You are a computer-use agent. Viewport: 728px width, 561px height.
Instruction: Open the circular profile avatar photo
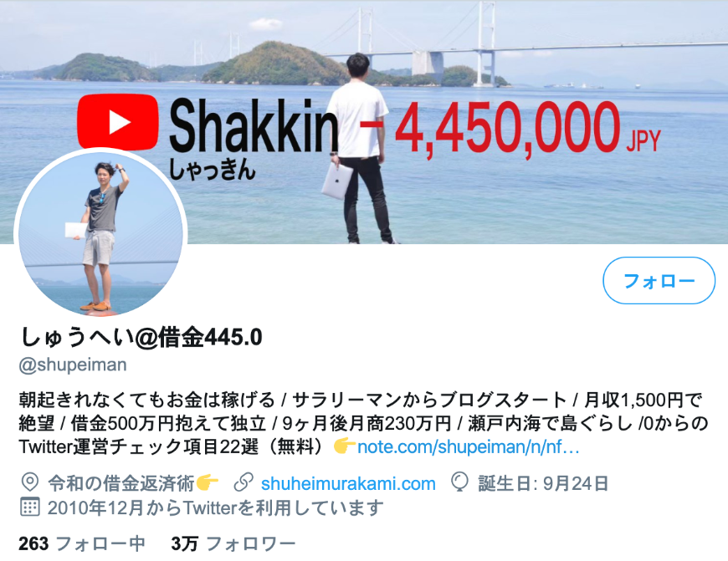(x=100, y=234)
